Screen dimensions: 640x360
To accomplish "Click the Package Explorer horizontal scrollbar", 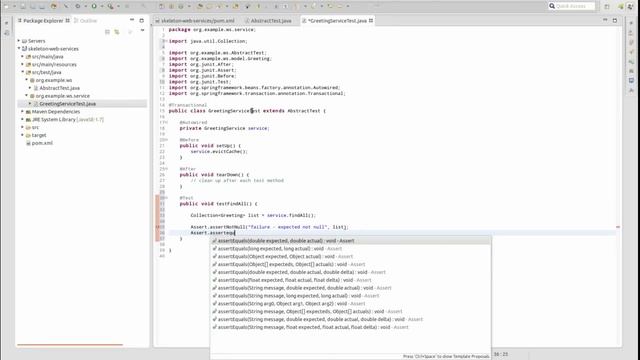I will (x=70, y=345).
